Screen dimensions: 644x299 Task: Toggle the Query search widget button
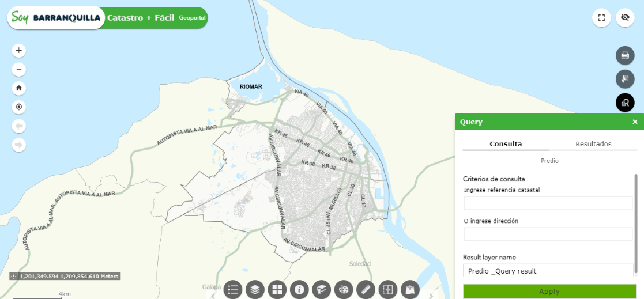[625, 103]
